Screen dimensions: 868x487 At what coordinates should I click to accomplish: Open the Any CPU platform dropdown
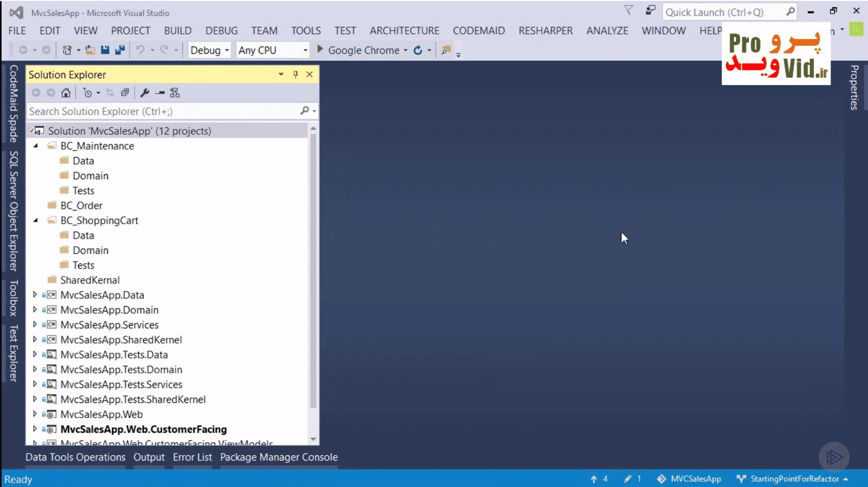click(x=273, y=50)
